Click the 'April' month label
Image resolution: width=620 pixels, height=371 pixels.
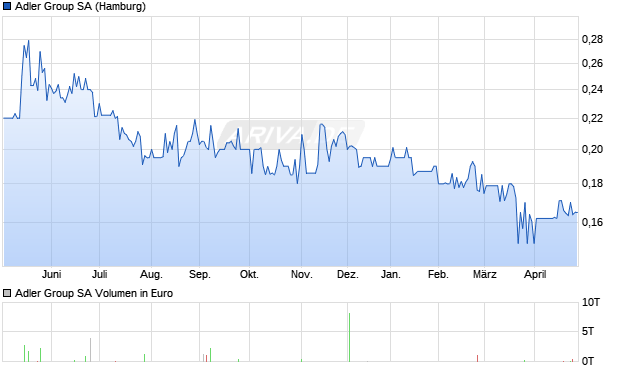pyautogui.click(x=535, y=274)
